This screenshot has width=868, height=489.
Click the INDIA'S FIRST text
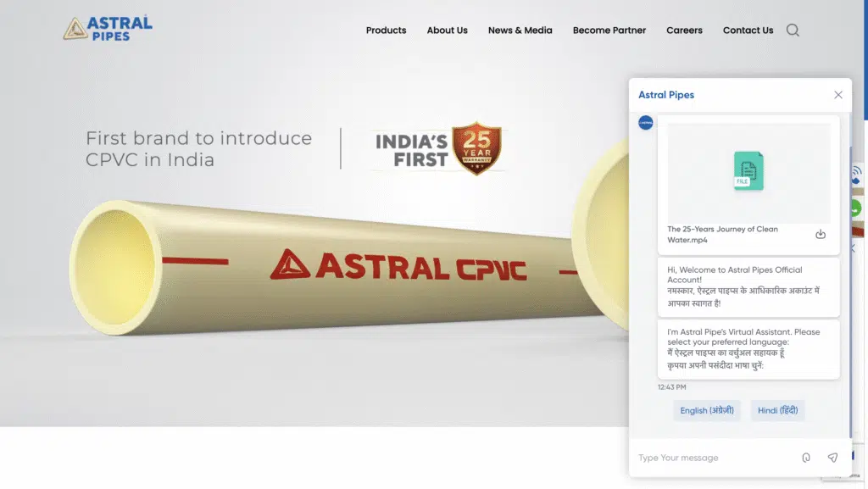412,151
